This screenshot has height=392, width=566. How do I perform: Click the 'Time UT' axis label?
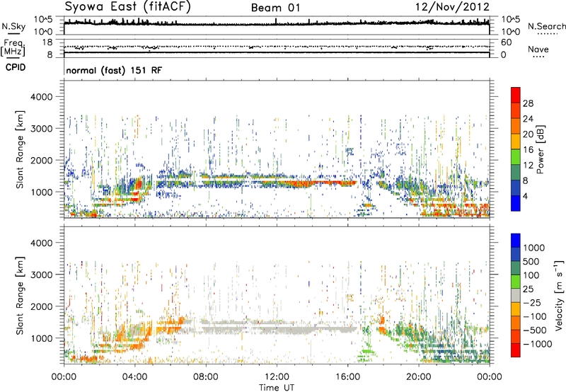[277, 387]
